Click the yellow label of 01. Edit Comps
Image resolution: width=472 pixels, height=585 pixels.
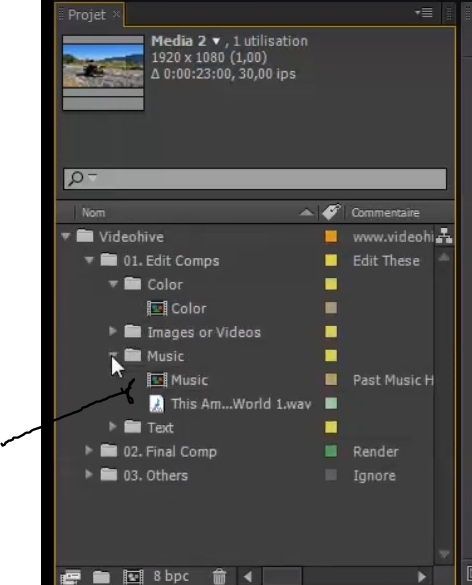[331, 260]
